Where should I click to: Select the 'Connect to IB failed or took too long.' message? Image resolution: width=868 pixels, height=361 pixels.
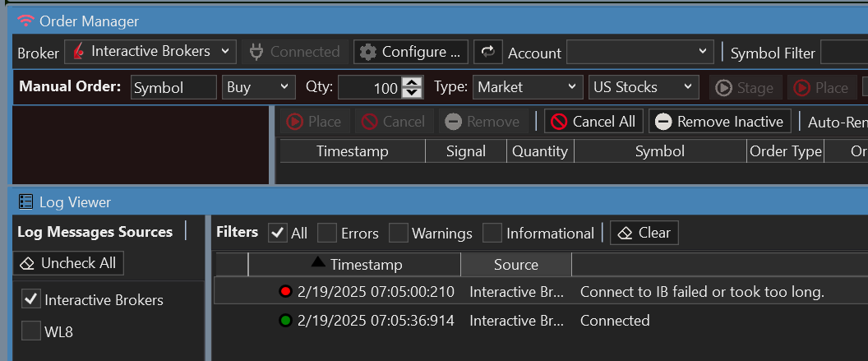click(702, 292)
